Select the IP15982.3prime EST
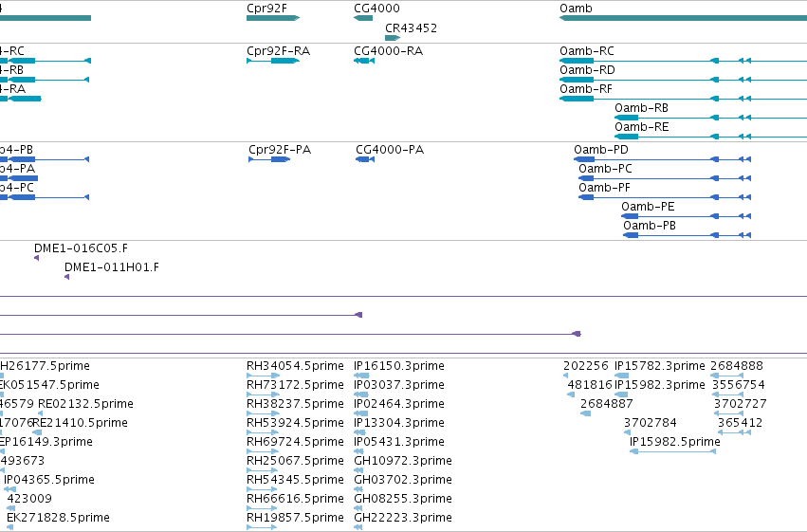Image resolution: width=807 pixels, height=532 pixels. click(x=621, y=395)
